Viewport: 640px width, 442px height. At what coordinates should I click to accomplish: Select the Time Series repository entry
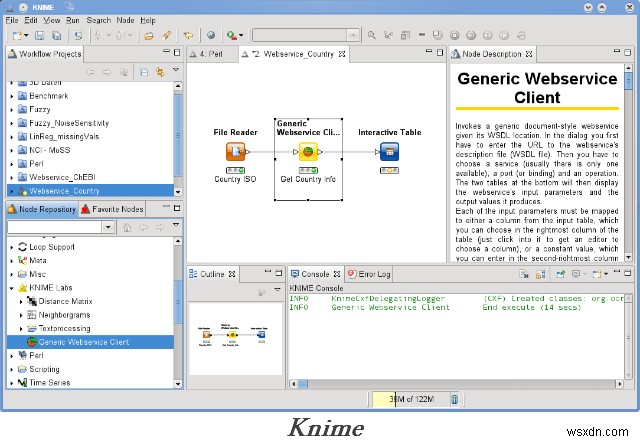[x=49, y=383]
